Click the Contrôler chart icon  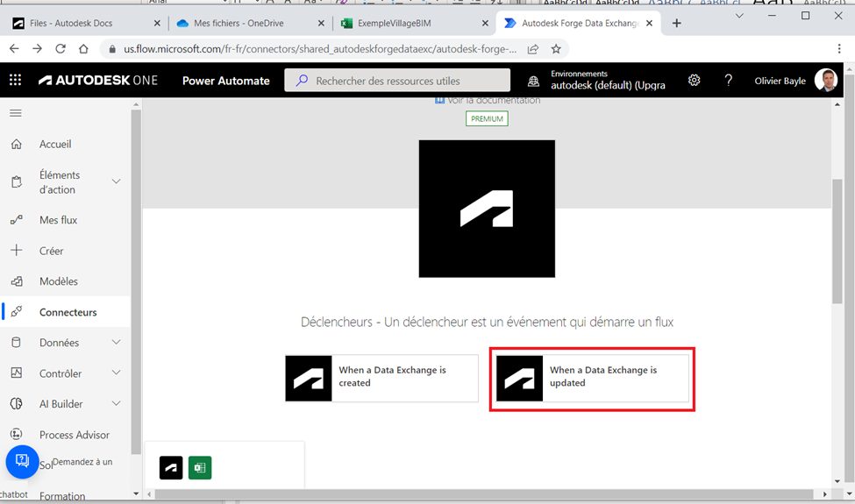17,373
